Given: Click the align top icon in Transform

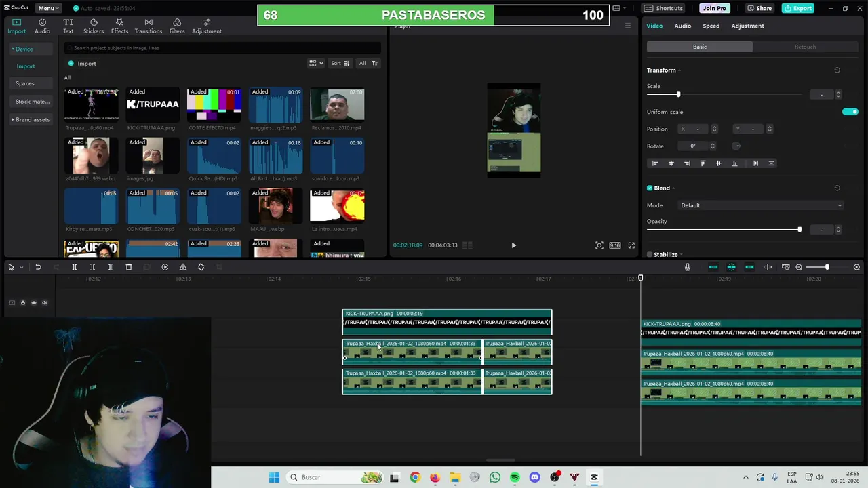Looking at the screenshot, I should [703, 163].
